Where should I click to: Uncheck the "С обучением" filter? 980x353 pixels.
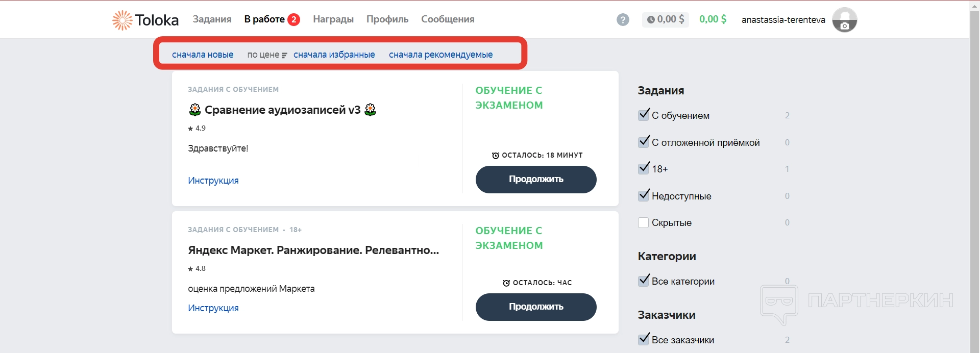pyautogui.click(x=644, y=115)
